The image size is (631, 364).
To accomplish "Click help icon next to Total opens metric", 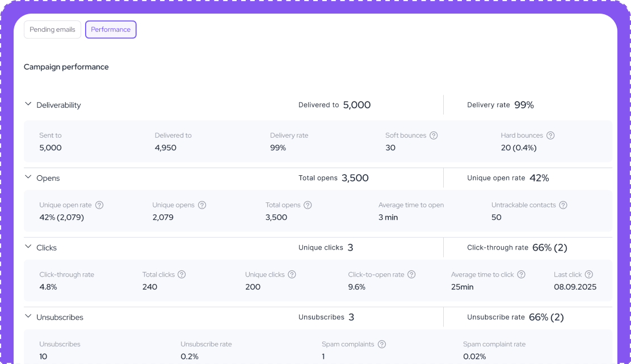I will 308,205.
